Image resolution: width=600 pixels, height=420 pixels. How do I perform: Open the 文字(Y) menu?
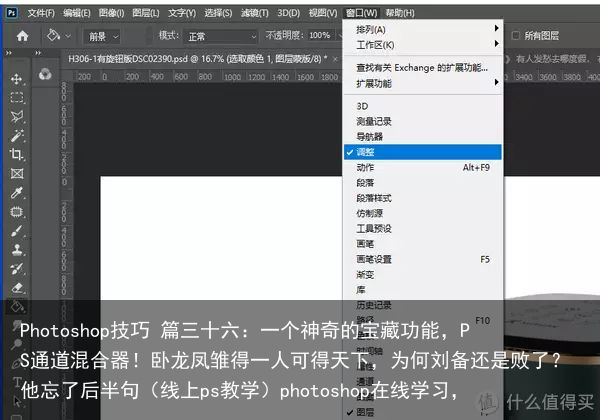[182, 13]
